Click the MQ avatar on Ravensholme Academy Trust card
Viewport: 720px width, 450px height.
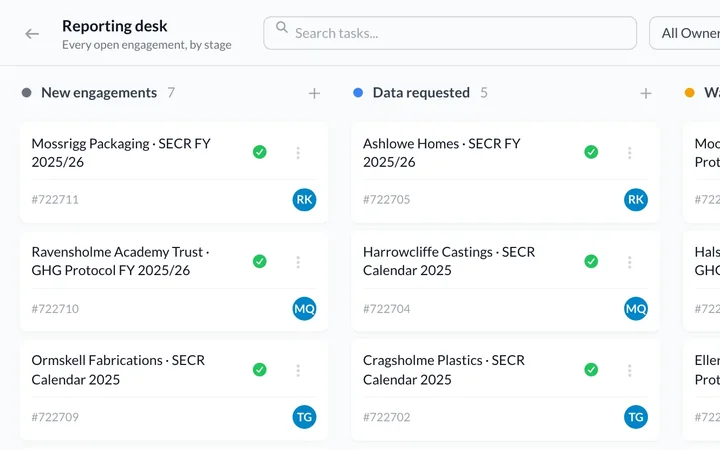click(304, 309)
